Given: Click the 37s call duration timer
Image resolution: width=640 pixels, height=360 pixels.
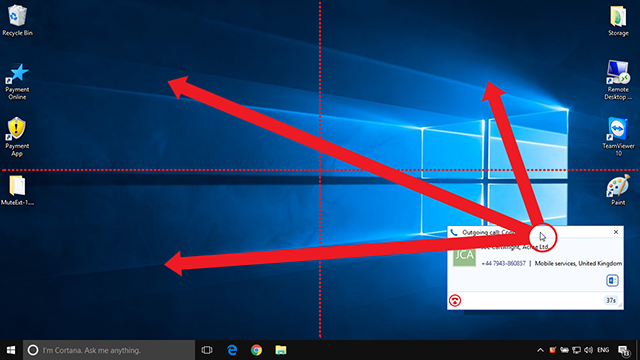Looking at the screenshot, I should [x=611, y=300].
